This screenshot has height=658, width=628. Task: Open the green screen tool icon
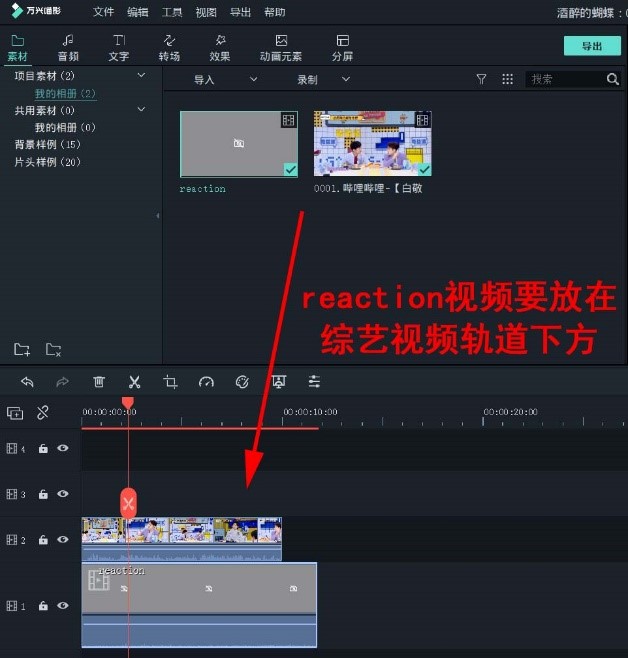[x=279, y=382]
